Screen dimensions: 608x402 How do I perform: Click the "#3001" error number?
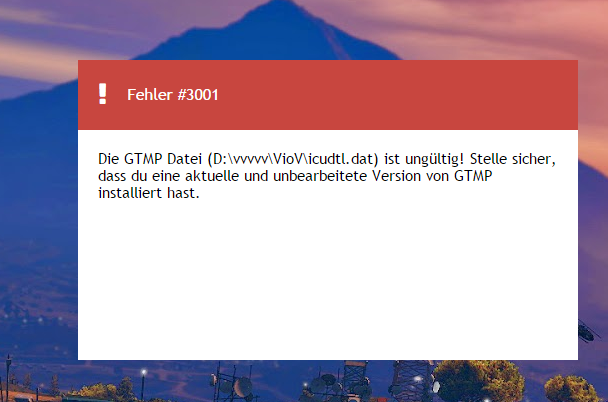tap(198, 95)
